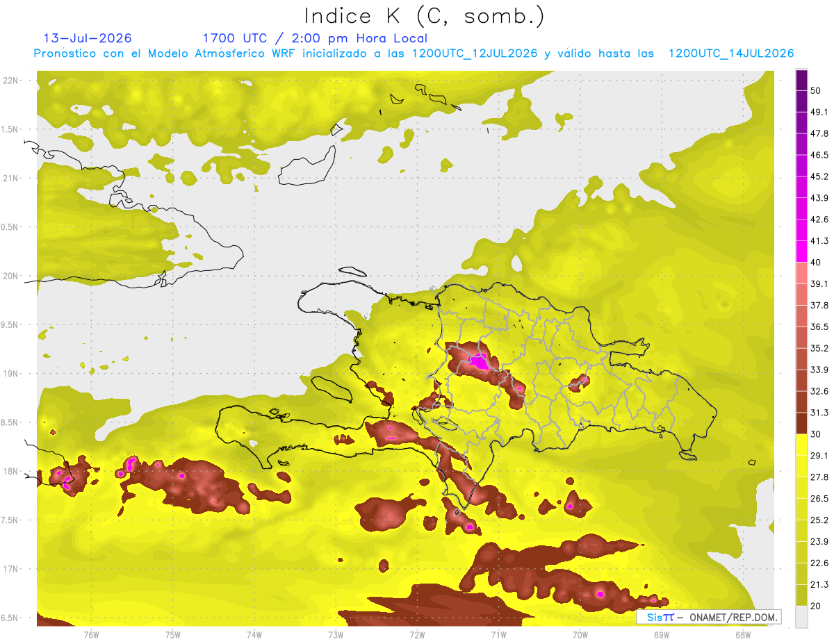Click the SisTT – ONAMET/REP.DOM. label
Image resolution: width=834 pixels, height=644 pixels.
coord(709,617)
